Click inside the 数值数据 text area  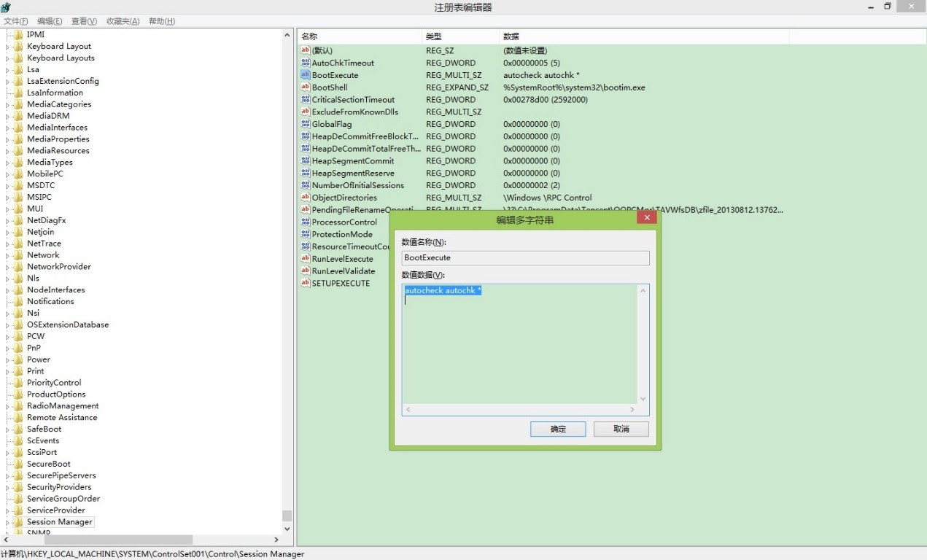[x=519, y=350]
